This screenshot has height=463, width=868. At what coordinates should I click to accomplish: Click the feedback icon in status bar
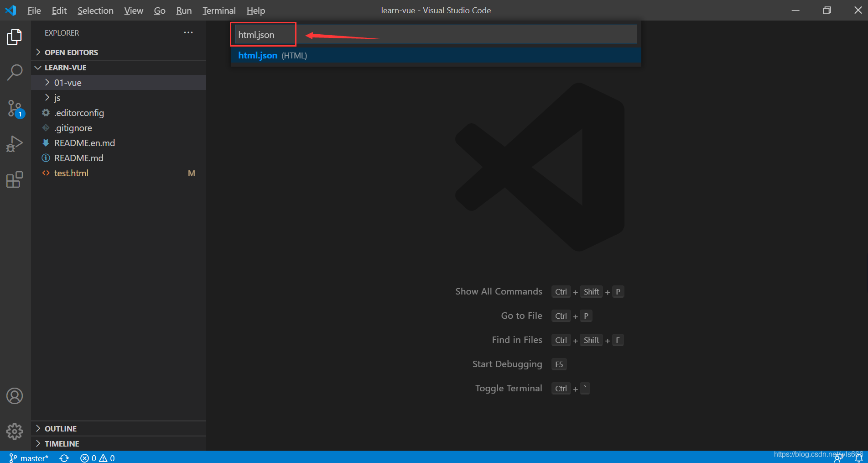(838, 458)
